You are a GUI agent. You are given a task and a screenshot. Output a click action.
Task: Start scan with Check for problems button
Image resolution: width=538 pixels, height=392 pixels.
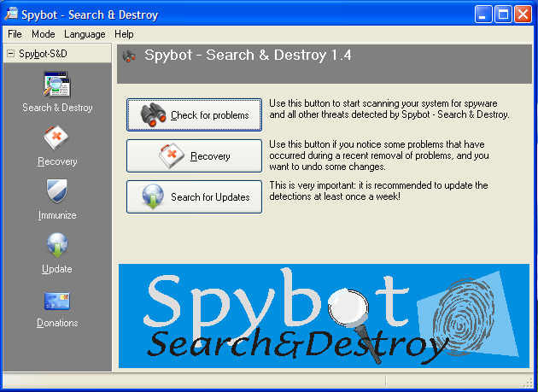pos(194,115)
